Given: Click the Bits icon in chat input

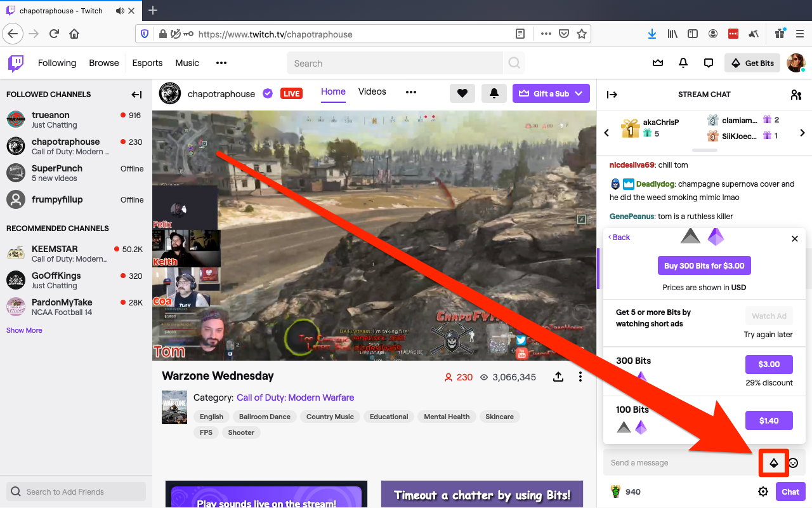Looking at the screenshot, I should (x=774, y=463).
